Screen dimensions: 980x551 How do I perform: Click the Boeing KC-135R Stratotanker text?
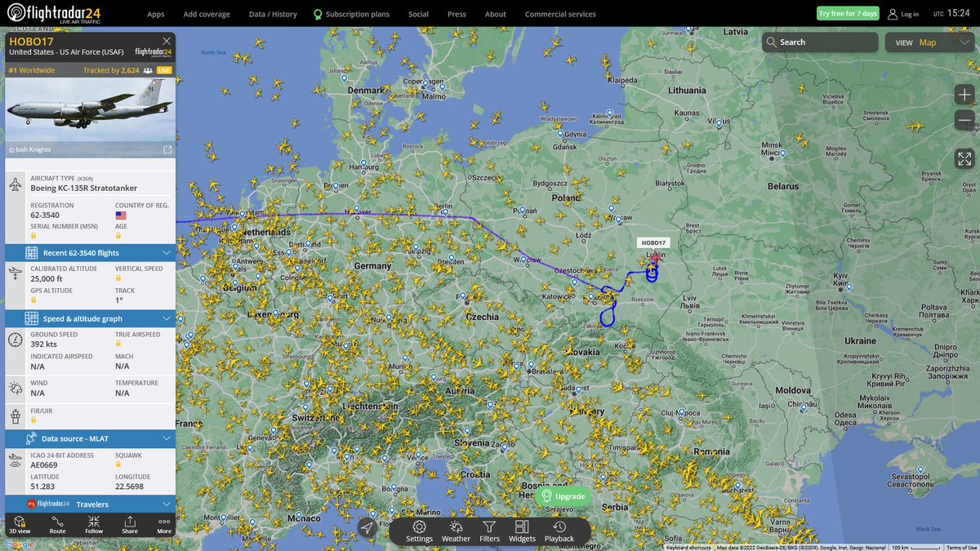84,188
